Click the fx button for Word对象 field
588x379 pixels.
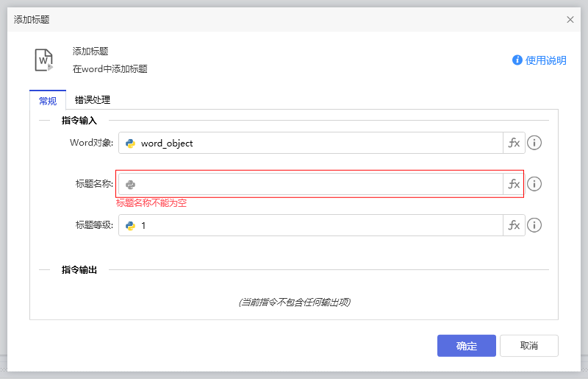pos(514,144)
